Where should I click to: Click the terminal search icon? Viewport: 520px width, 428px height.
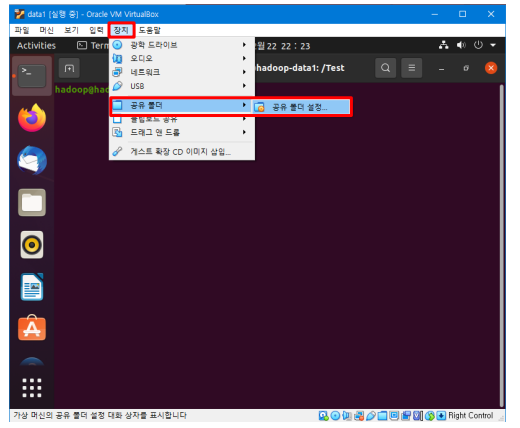385,68
